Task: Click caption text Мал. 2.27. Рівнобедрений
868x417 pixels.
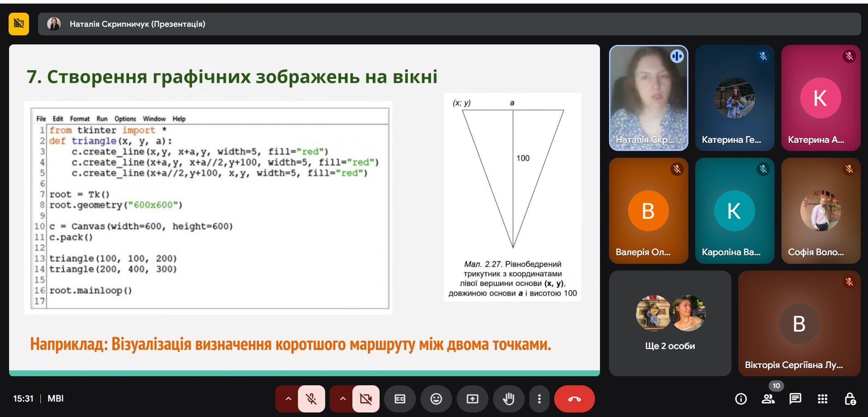Action: click(x=512, y=264)
